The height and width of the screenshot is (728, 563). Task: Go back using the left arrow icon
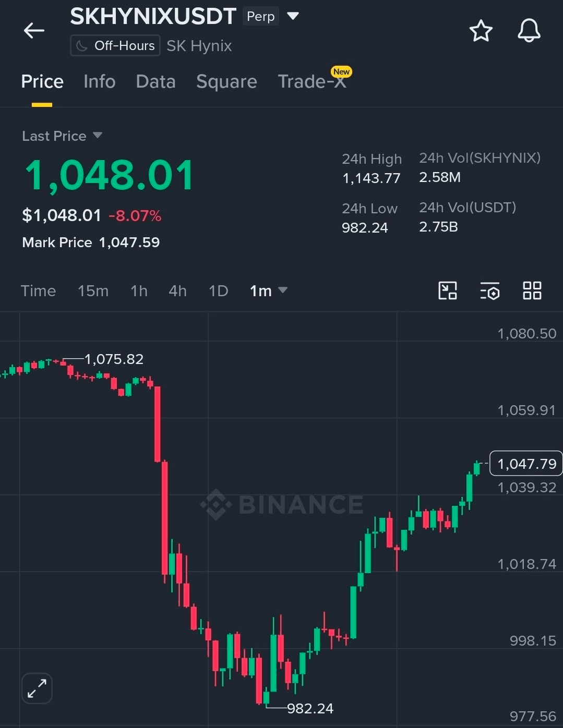tap(34, 31)
